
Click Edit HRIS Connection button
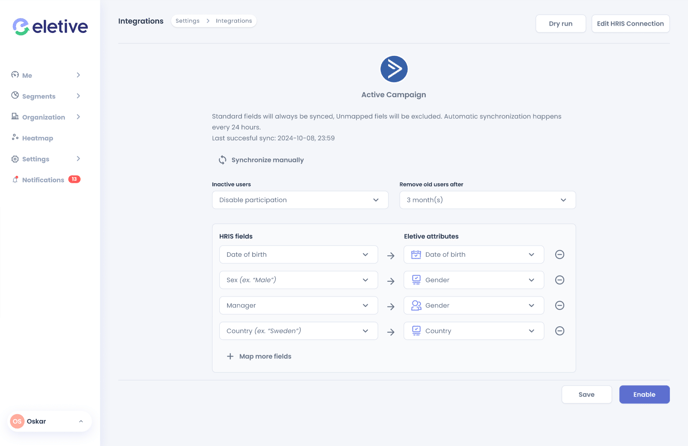pyautogui.click(x=631, y=24)
